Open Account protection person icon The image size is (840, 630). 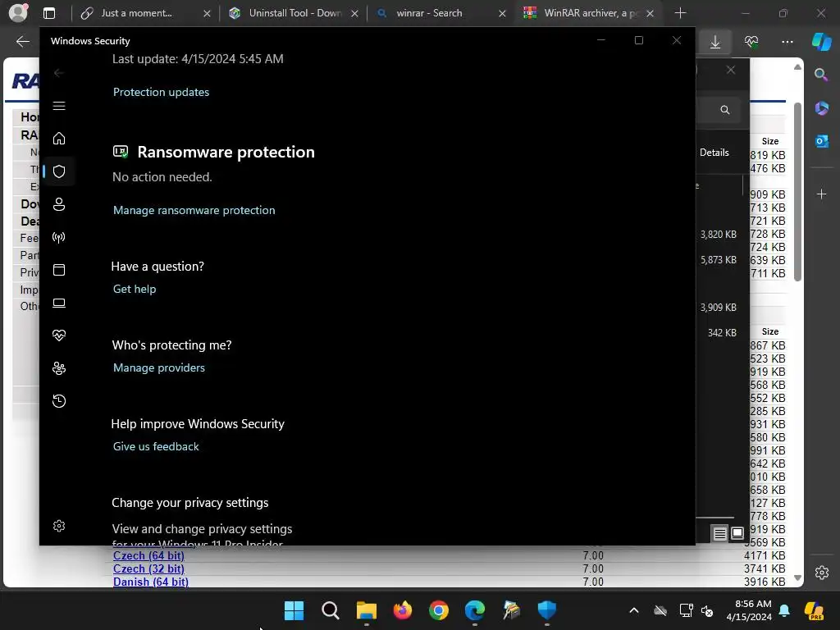coord(59,204)
